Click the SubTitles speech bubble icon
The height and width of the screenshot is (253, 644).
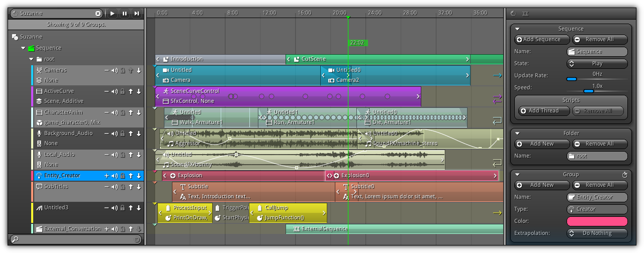[x=39, y=187]
